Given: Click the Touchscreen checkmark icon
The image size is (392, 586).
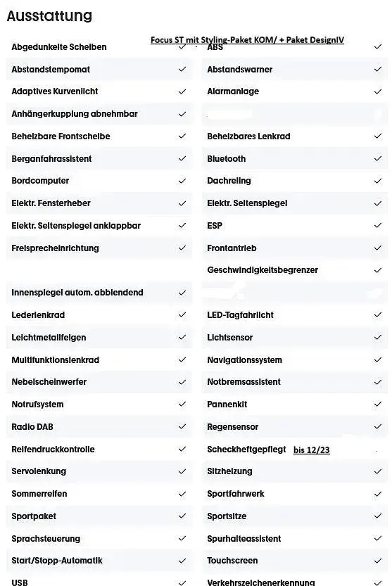Looking at the screenshot, I should pos(378,561).
